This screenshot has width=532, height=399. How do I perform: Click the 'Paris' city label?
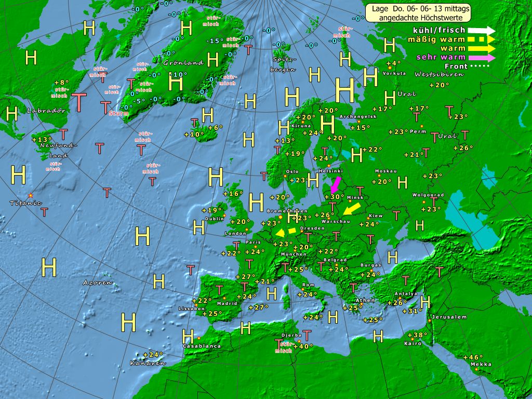click(x=253, y=242)
